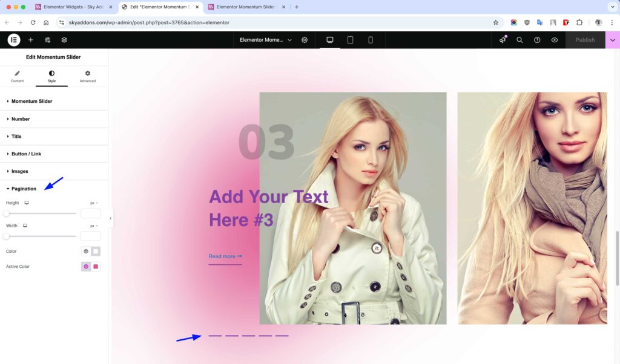Image resolution: width=620 pixels, height=364 pixels.
Task: Switch to the Advanced tab
Action: click(87, 76)
